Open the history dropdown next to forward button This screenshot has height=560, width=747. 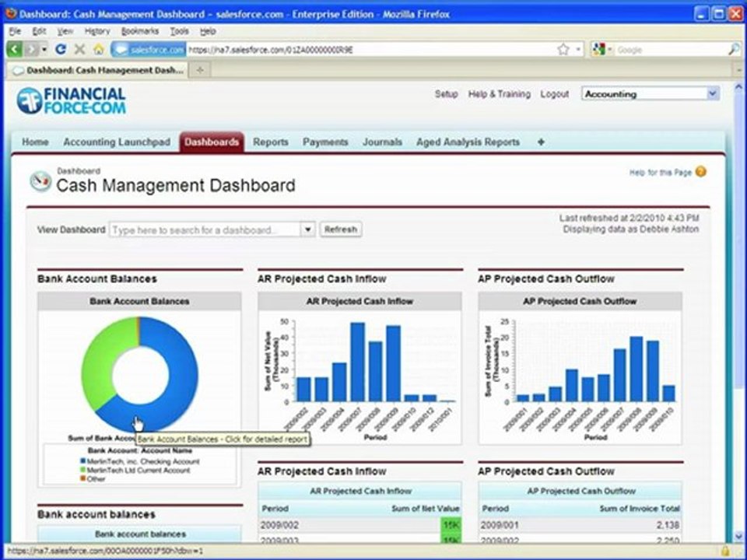(44, 49)
